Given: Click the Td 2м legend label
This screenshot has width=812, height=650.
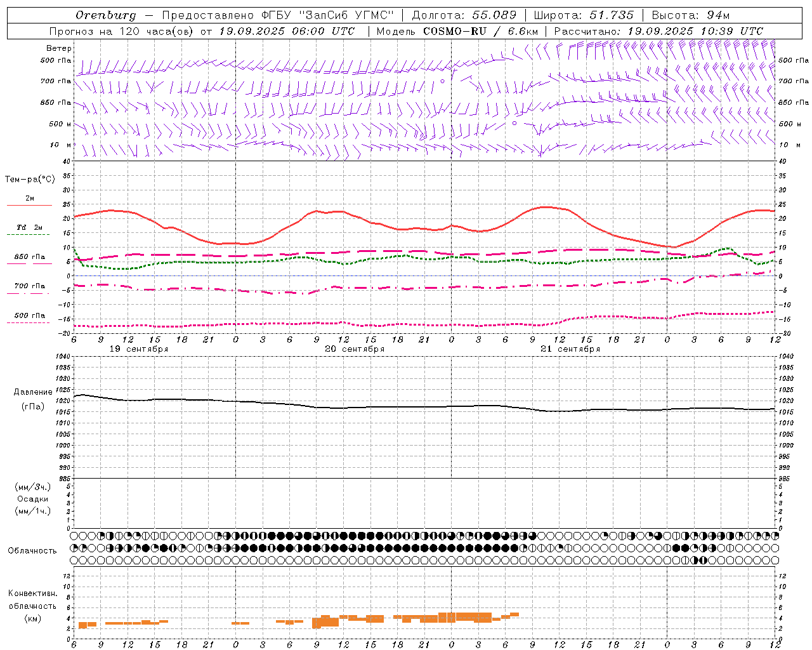Looking at the screenshot, I should [30, 227].
